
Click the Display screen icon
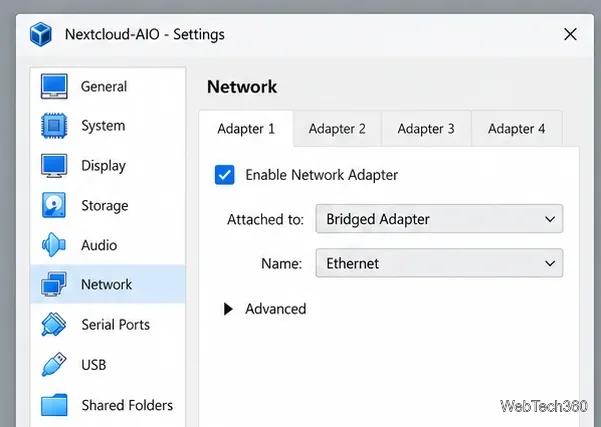point(54,166)
